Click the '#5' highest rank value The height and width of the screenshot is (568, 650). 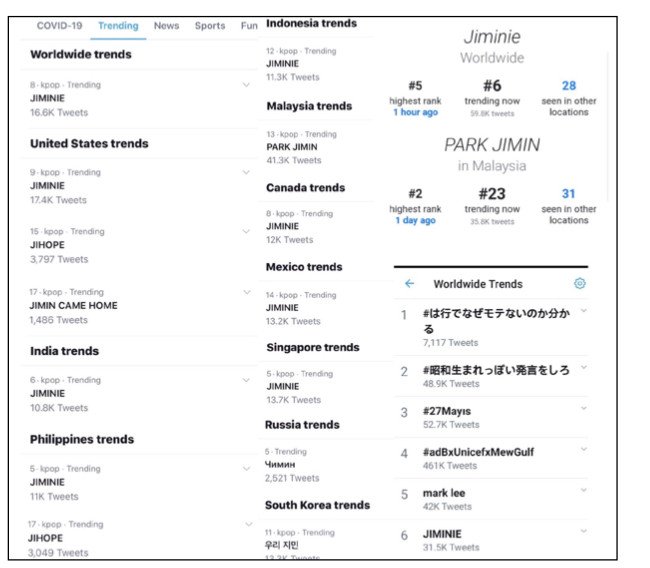[415, 86]
